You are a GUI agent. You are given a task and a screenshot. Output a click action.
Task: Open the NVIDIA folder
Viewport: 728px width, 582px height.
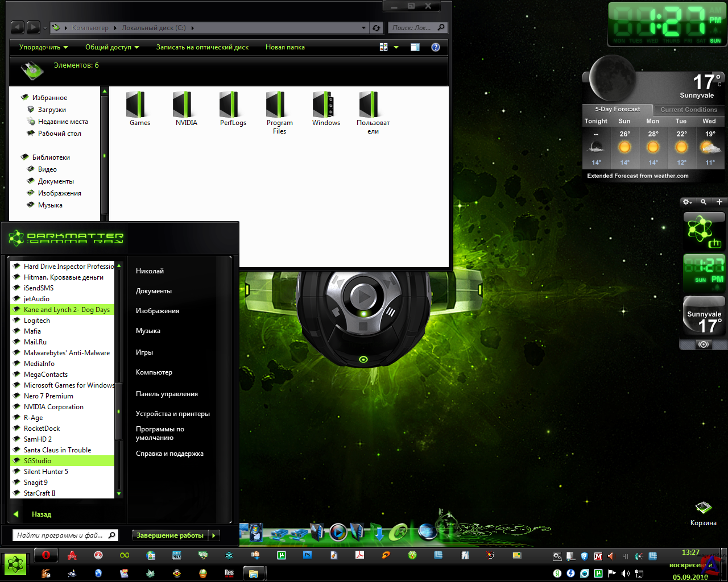pos(186,109)
